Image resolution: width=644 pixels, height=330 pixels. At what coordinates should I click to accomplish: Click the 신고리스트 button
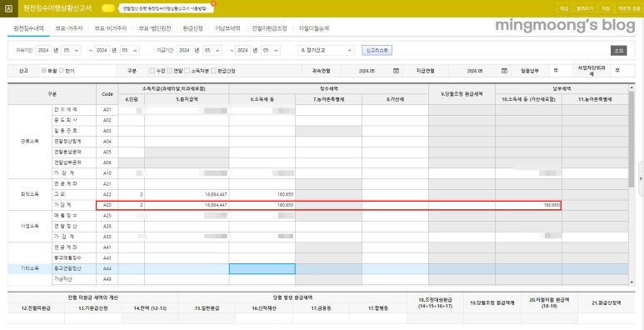pyautogui.click(x=377, y=50)
